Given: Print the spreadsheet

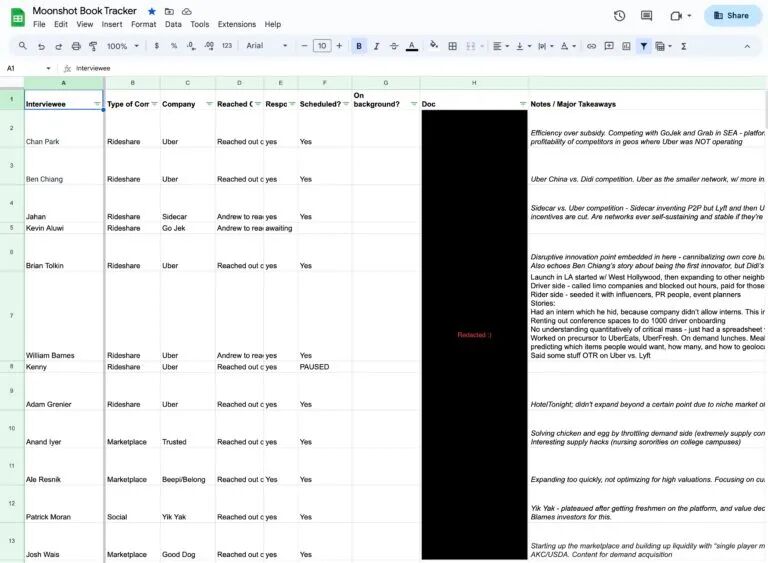Looking at the screenshot, I should (76, 46).
